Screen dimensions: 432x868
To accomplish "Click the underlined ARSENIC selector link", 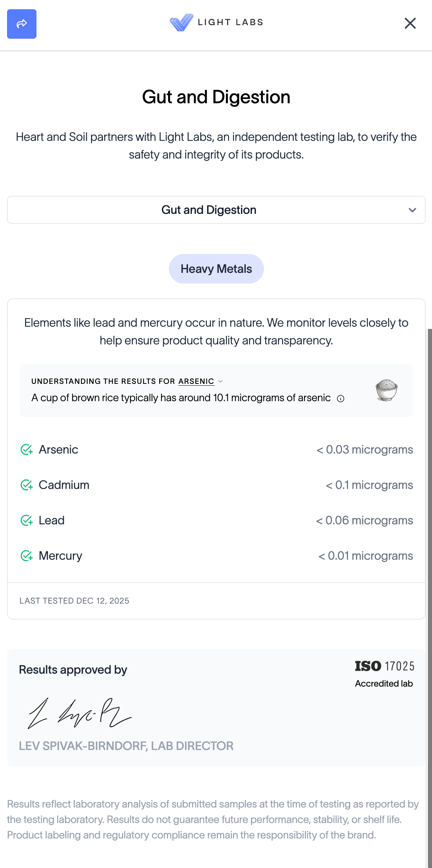I will 196,381.
